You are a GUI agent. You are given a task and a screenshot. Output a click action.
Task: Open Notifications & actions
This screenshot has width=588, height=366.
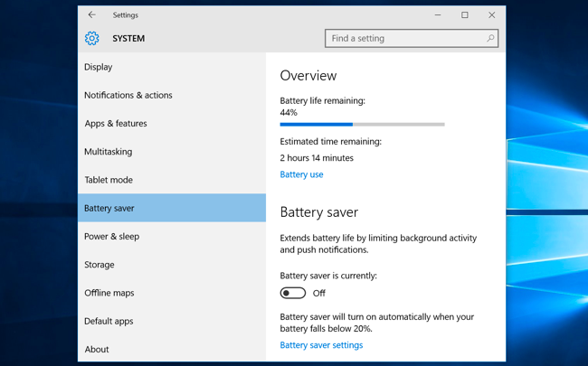point(172,95)
